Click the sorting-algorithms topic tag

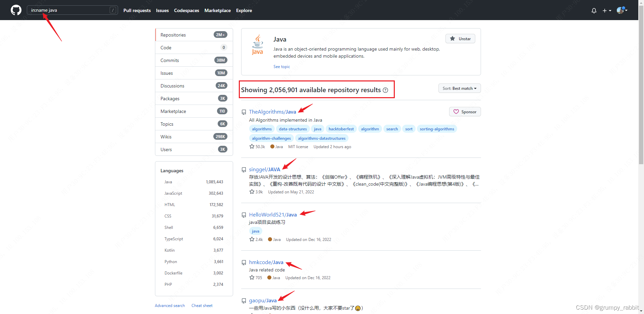[437, 129]
